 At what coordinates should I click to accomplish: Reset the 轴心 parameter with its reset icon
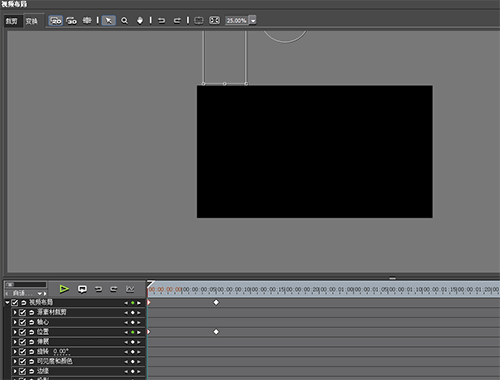31,322
